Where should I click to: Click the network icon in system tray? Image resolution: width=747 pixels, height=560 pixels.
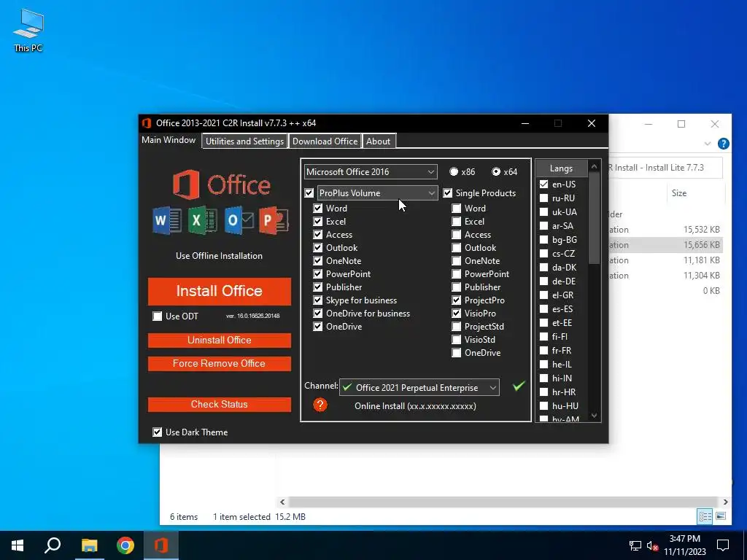pos(635,545)
